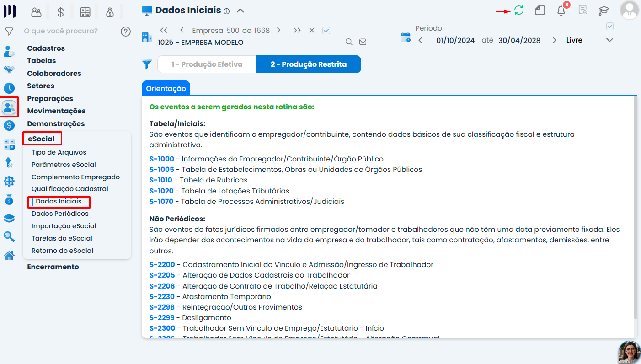Screen dimensions: 641x364
Task: Open the graduation cap training icon
Action: tap(604, 10)
